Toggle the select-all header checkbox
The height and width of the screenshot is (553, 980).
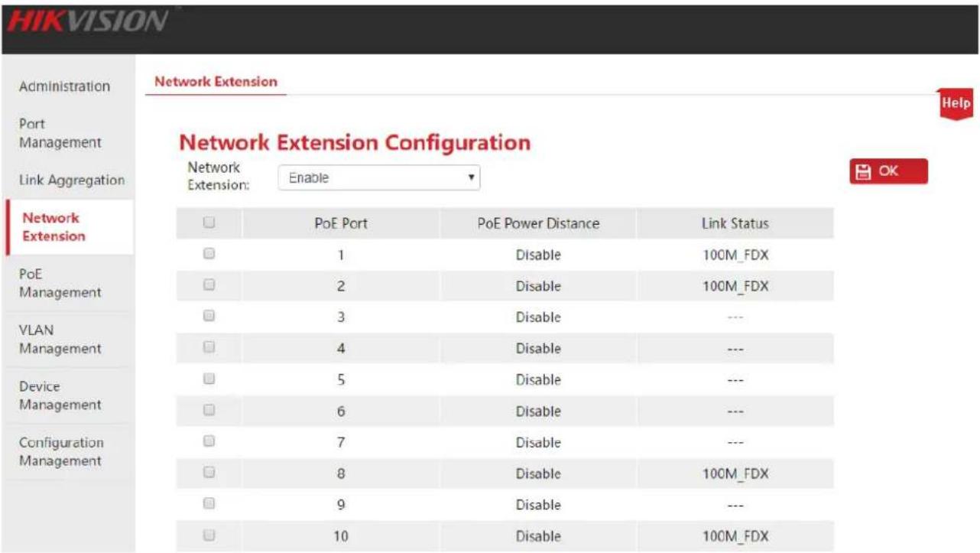pyautogui.click(x=209, y=223)
